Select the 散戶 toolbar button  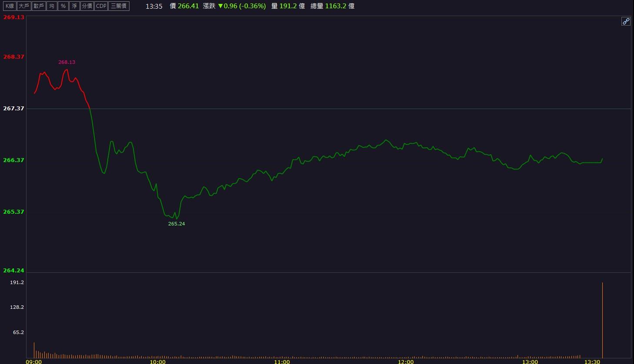(x=39, y=6)
